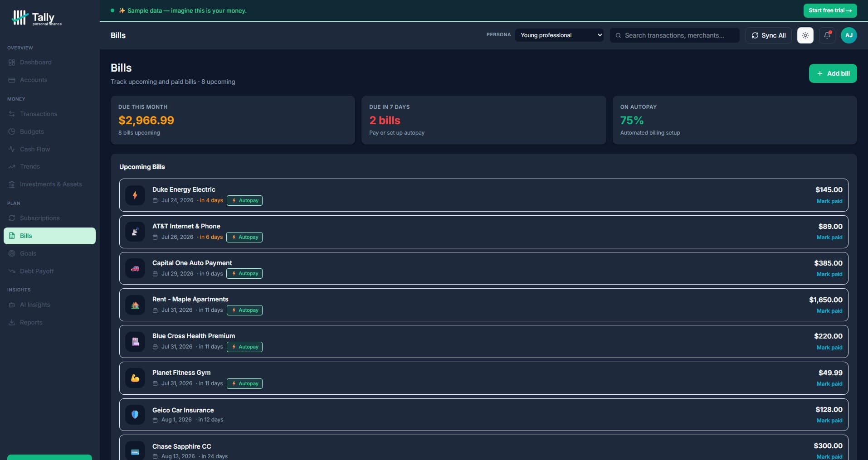Click Autopay badge on Rent row
Screen dimensions: 868x460
tap(245, 310)
